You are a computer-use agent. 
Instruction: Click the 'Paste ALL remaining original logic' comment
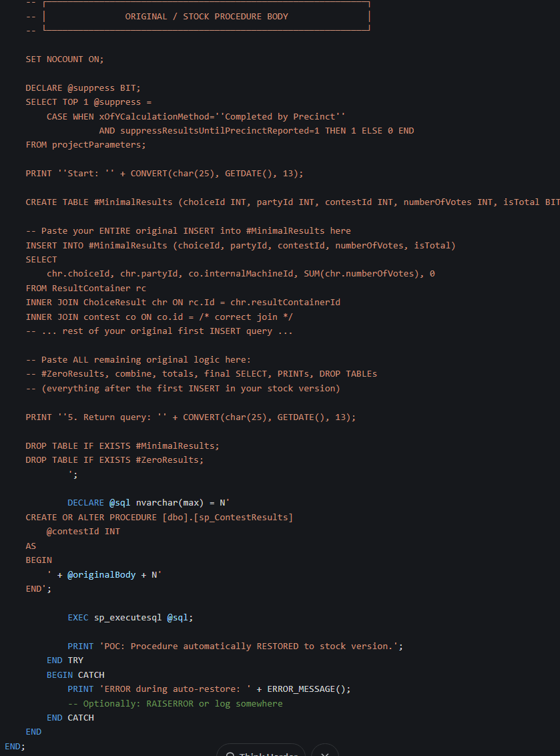coord(138,360)
